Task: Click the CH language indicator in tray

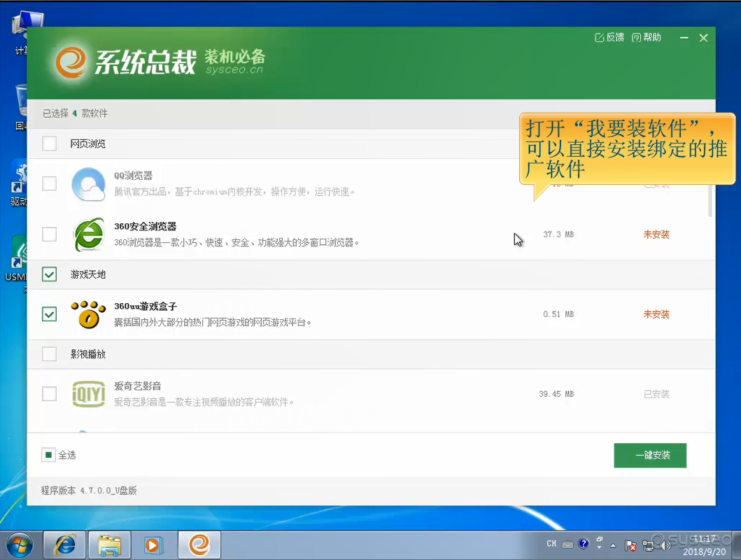Action: [551, 543]
